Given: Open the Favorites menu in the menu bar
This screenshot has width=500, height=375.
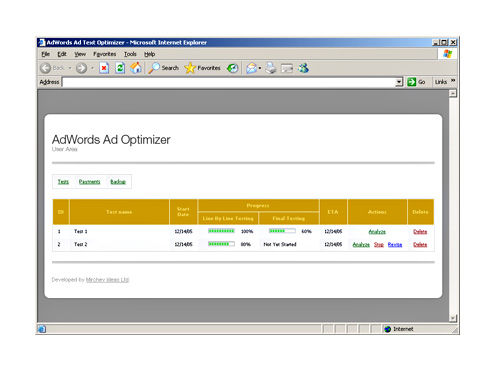Looking at the screenshot, I should [x=105, y=54].
